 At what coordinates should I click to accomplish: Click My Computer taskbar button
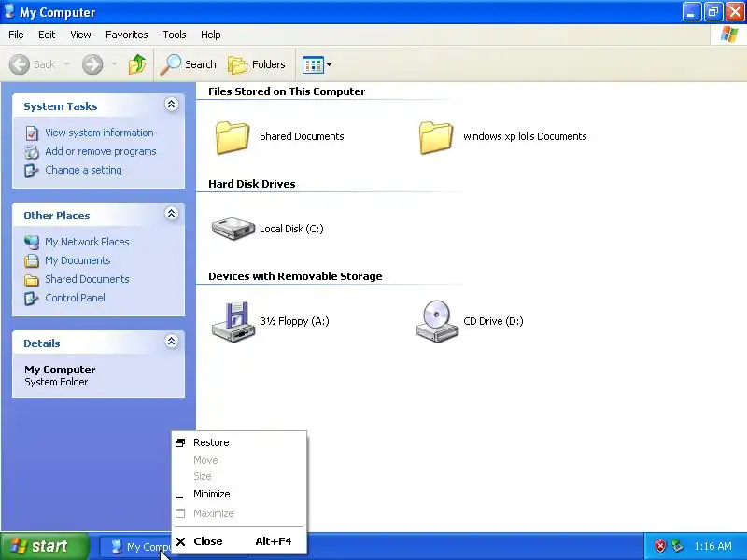(x=135, y=547)
